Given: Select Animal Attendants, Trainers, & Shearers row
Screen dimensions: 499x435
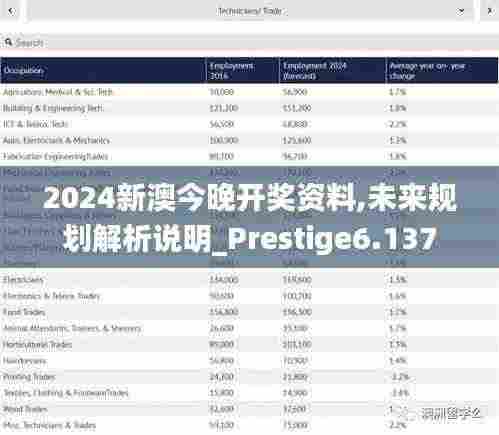Looking at the screenshot, I should click(x=249, y=328).
